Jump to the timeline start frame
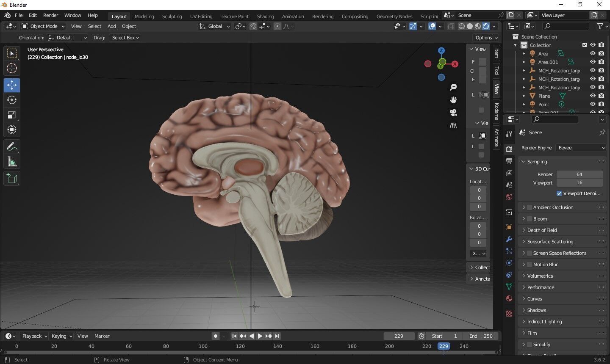This screenshot has width=610, height=364. [234, 336]
